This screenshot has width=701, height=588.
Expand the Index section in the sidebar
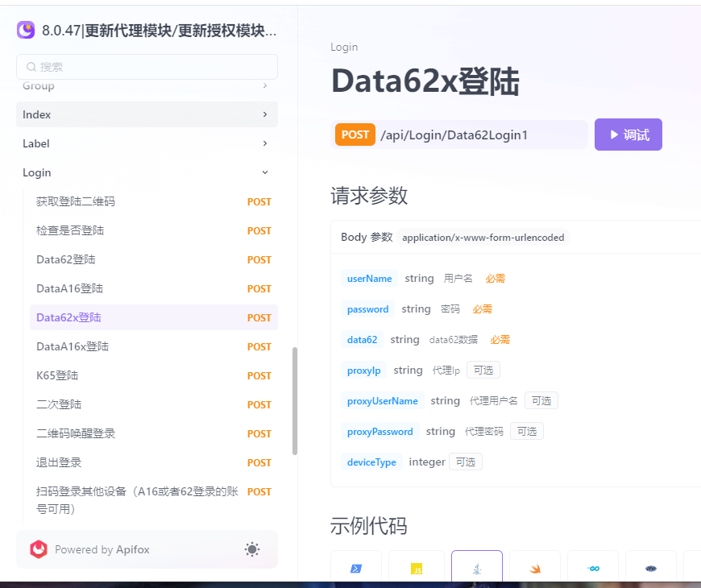(x=147, y=114)
